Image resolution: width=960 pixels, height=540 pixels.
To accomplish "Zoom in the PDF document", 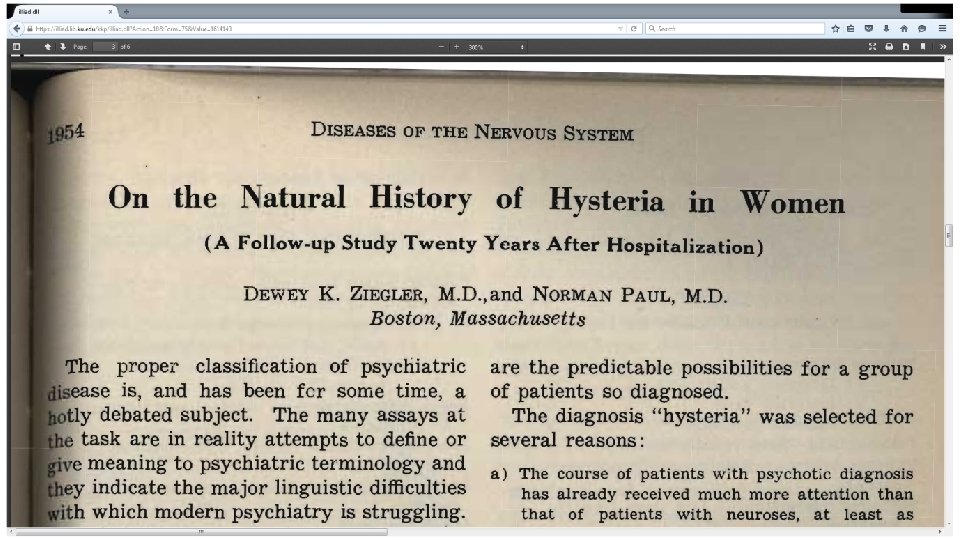I will [456, 47].
